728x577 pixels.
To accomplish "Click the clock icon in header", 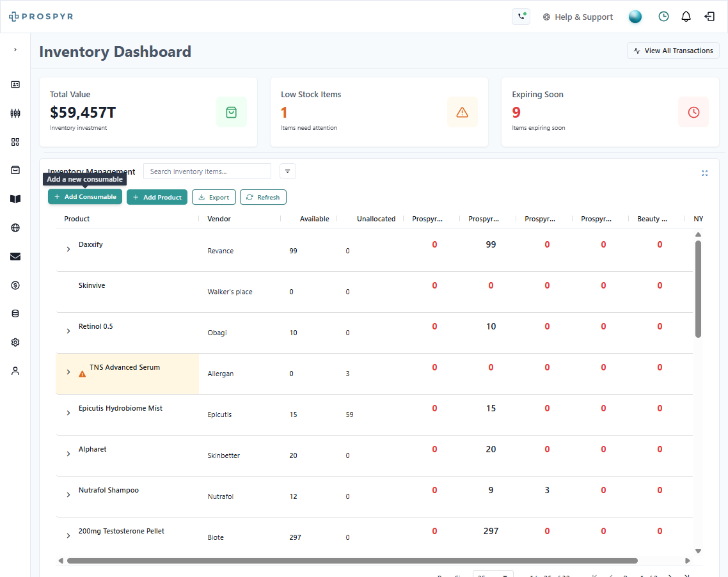I will pos(663,17).
